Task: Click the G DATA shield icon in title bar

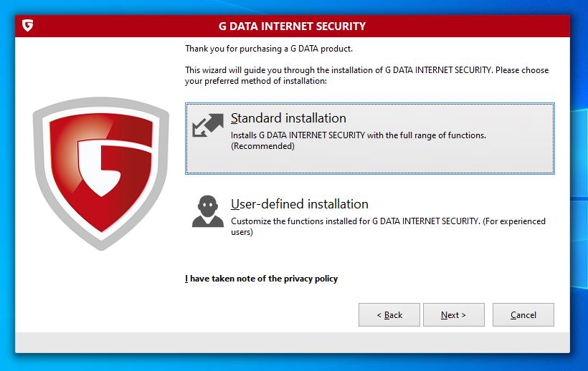Action: (28, 26)
